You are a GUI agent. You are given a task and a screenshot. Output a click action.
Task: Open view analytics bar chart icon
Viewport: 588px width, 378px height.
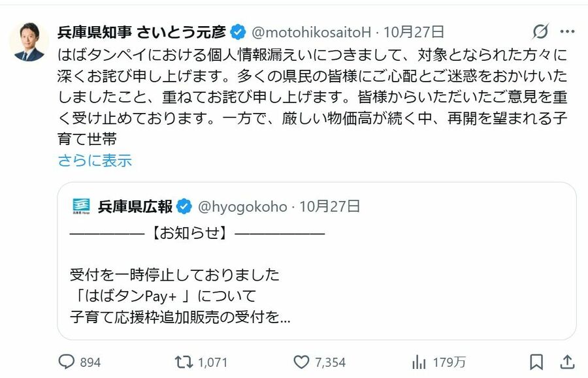pos(418,362)
